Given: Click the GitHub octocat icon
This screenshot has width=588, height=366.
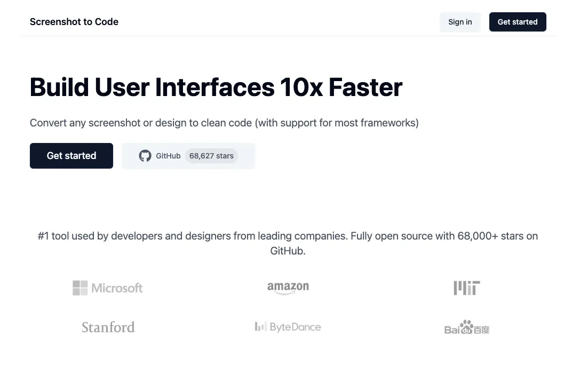Looking at the screenshot, I should coord(145,156).
